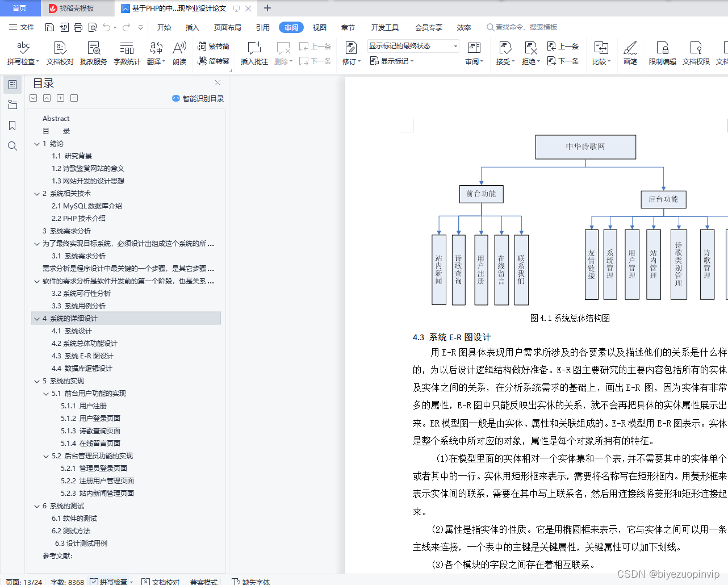Image resolution: width=728 pixels, height=585 pixels.
Task: Collapse the '2 系统相关技术' section
Action: pyautogui.click(x=37, y=194)
